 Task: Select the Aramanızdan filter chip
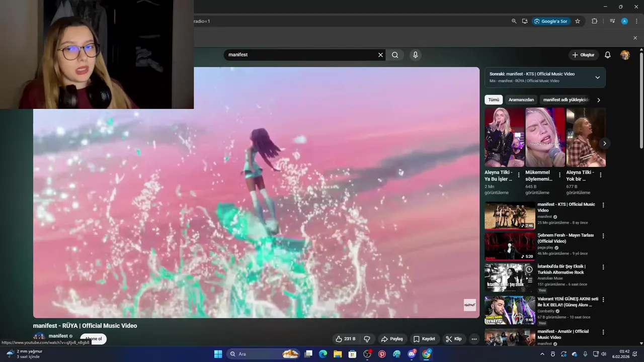click(x=521, y=100)
